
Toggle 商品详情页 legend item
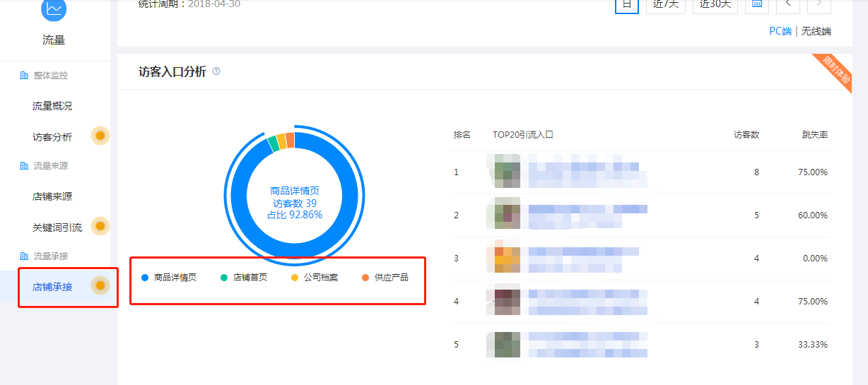[169, 278]
